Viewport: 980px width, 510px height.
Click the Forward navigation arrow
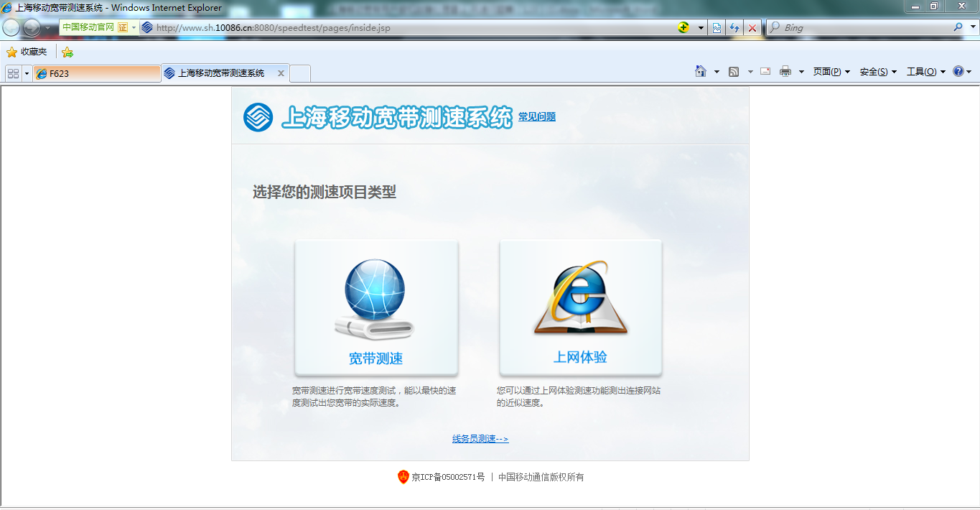(32, 28)
